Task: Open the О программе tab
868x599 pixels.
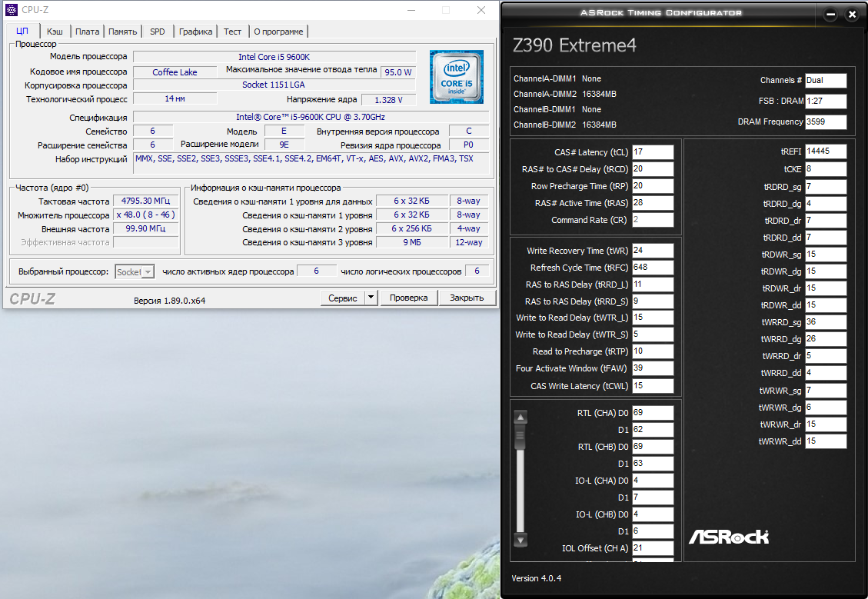Action: pos(278,32)
